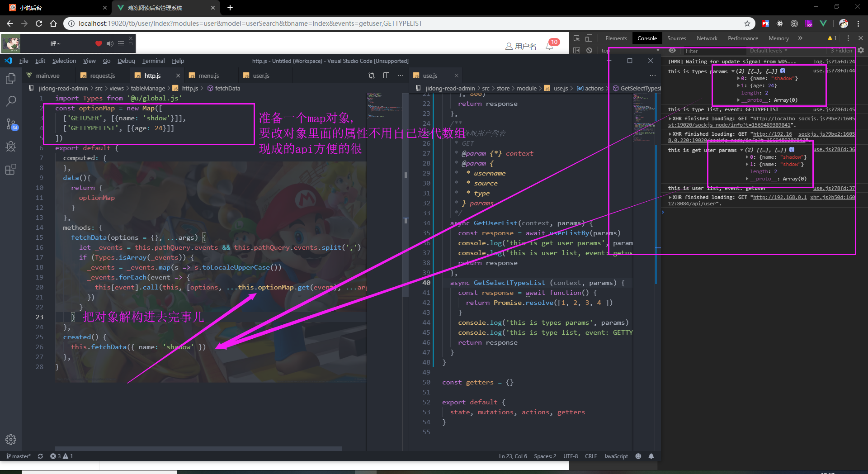Open the use.js?78fd:45 source link
This screenshot has height=474, width=868.
pos(834,109)
